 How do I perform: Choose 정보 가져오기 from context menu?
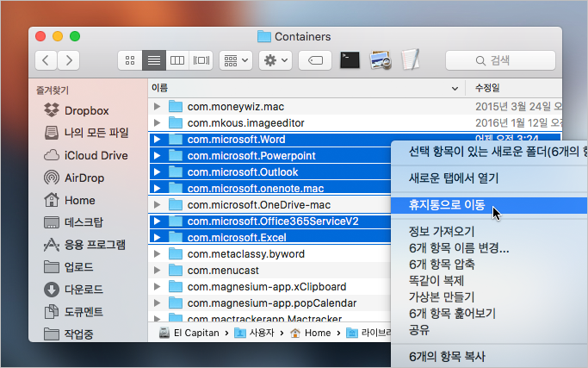tap(489, 231)
